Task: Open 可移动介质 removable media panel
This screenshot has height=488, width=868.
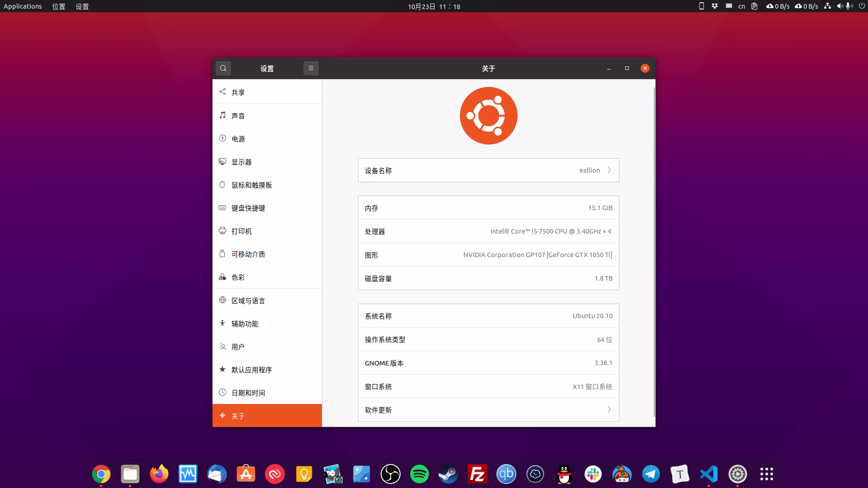Action: tap(267, 254)
